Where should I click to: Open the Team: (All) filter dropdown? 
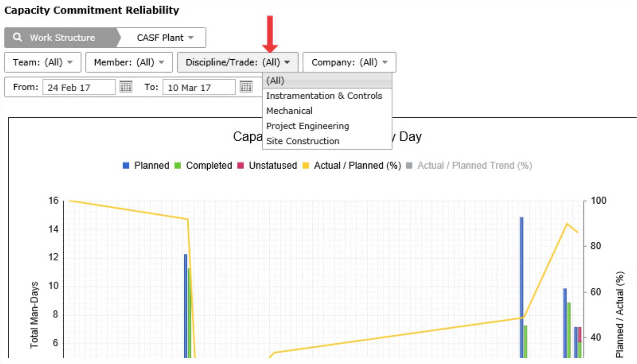point(43,62)
